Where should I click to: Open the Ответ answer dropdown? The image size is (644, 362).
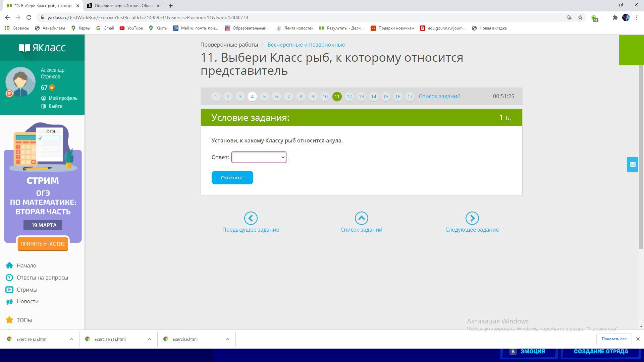pos(259,157)
